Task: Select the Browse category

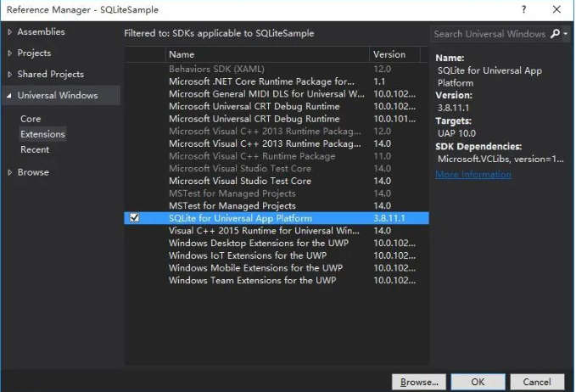Action: point(33,172)
